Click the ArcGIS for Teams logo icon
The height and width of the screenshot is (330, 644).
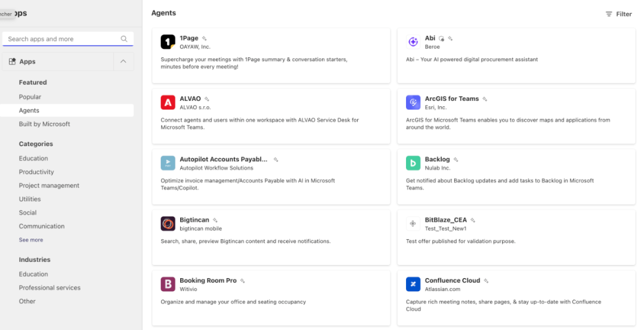coord(413,102)
